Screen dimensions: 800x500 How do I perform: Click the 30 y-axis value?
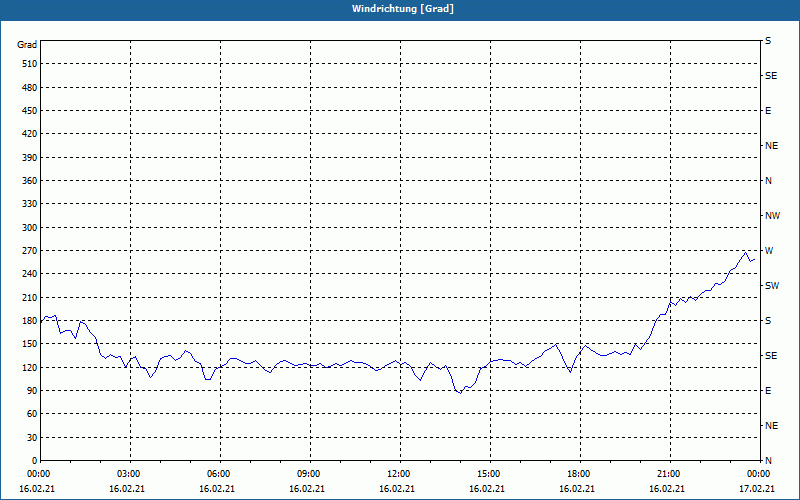[x=32, y=438]
